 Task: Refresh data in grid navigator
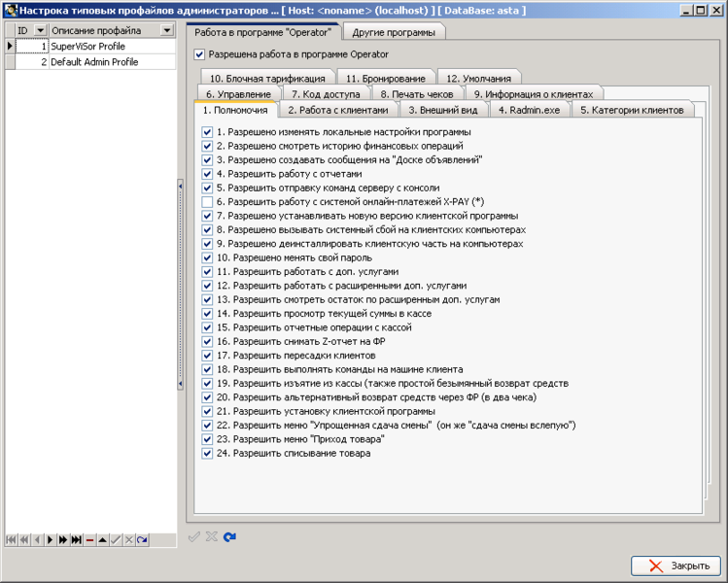click(x=143, y=540)
